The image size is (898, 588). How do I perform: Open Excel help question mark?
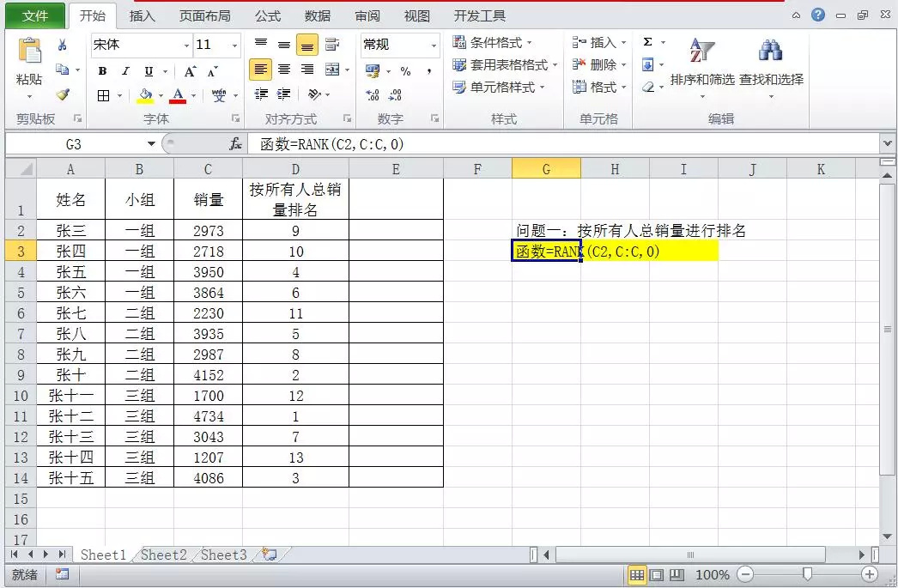[x=818, y=15]
